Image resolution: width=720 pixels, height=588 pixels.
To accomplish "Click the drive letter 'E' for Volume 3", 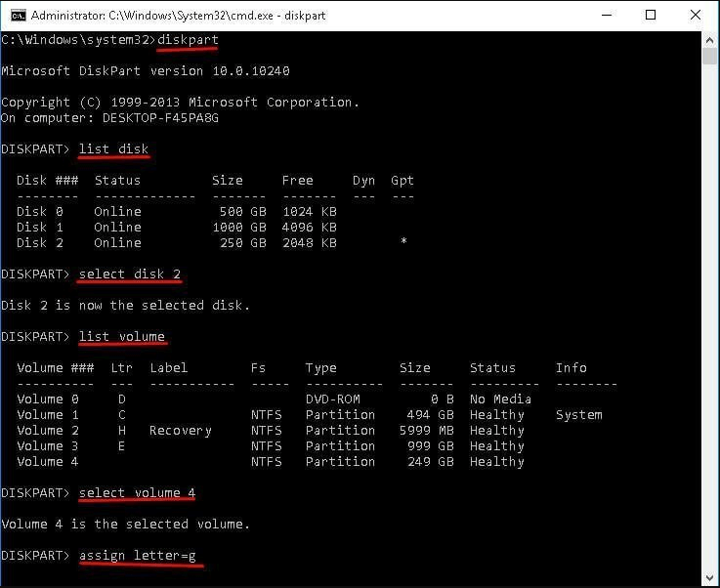I will (x=122, y=446).
